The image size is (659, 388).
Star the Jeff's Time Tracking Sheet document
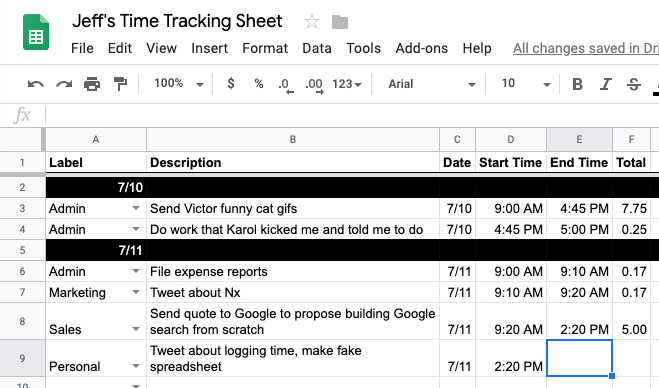pos(311,22)
